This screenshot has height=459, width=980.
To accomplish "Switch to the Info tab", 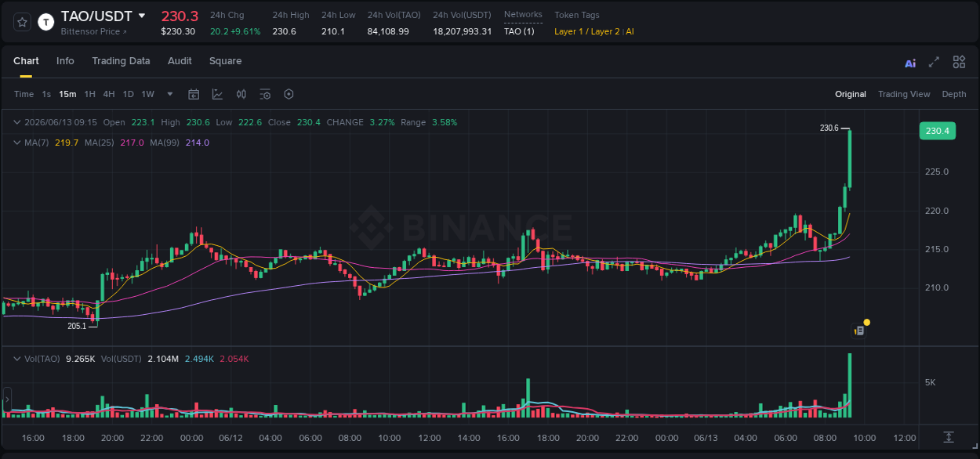I will pyautogui.click(x=65, y=61).
